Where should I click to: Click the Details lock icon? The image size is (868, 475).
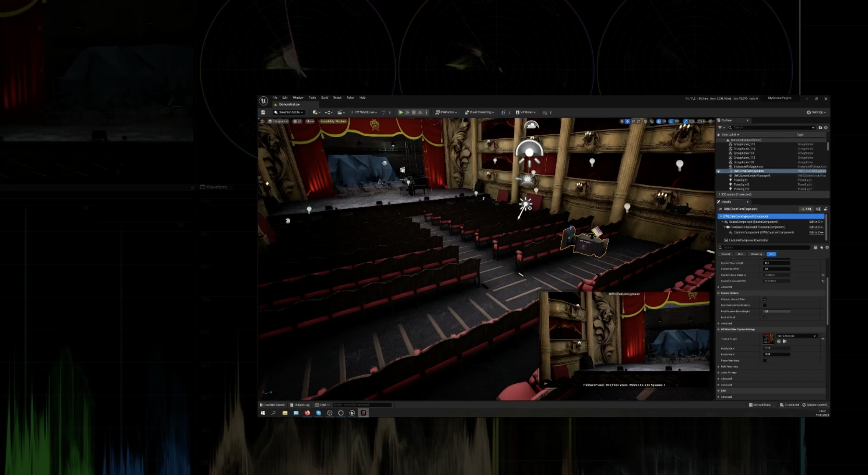tap(825, 209)
